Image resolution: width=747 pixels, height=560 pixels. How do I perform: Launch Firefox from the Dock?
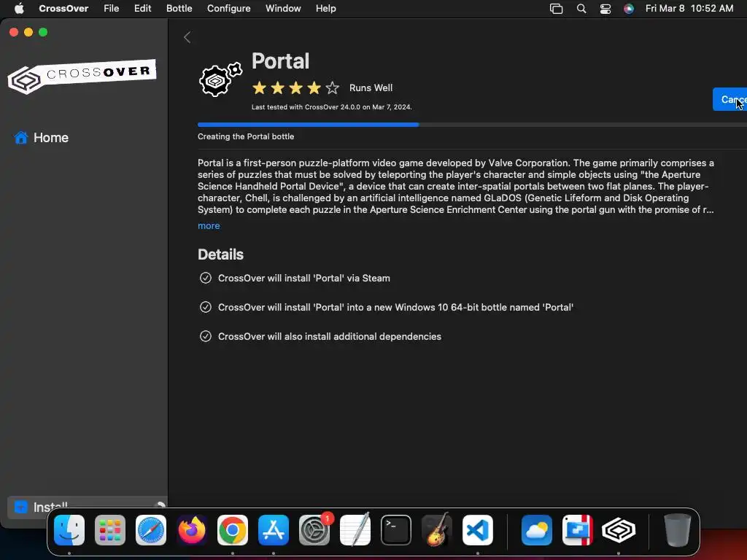(192, 530)
